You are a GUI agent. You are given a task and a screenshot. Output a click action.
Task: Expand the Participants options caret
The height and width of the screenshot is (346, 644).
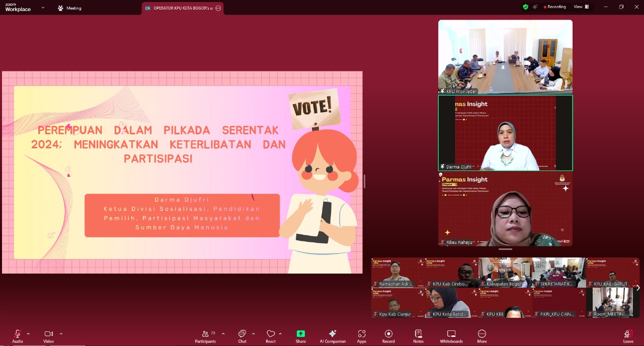click(223, 333)
